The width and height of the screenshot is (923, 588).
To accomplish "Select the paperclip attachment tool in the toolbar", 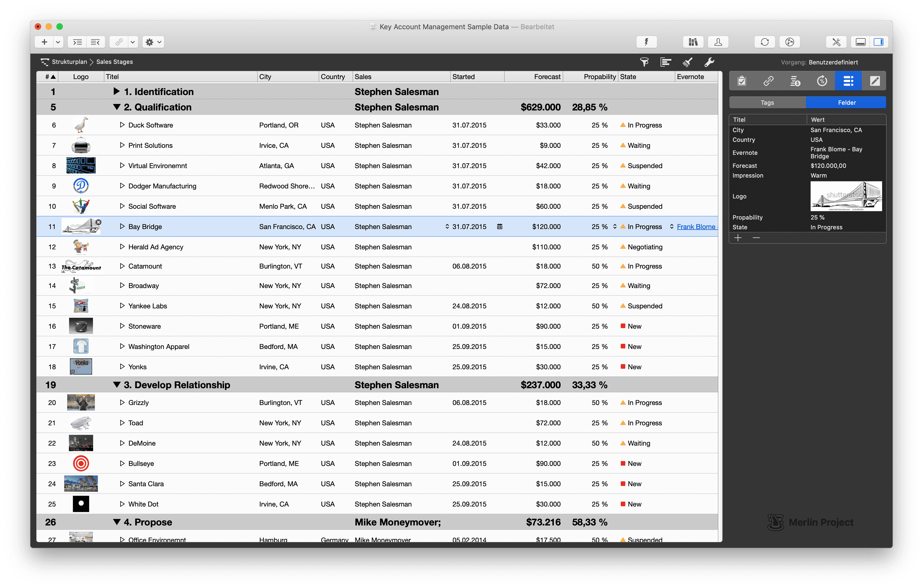I will click(x=119, y=42).
